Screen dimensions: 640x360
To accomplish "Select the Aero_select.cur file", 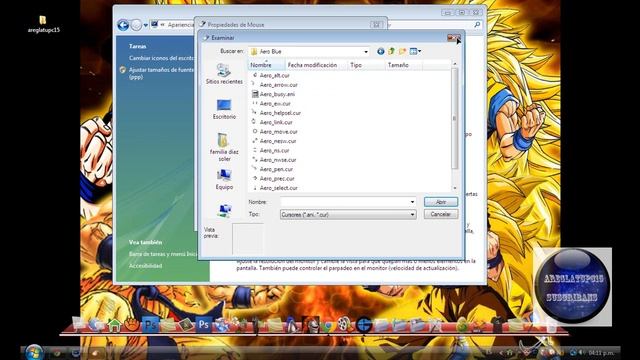I will 275,188.
